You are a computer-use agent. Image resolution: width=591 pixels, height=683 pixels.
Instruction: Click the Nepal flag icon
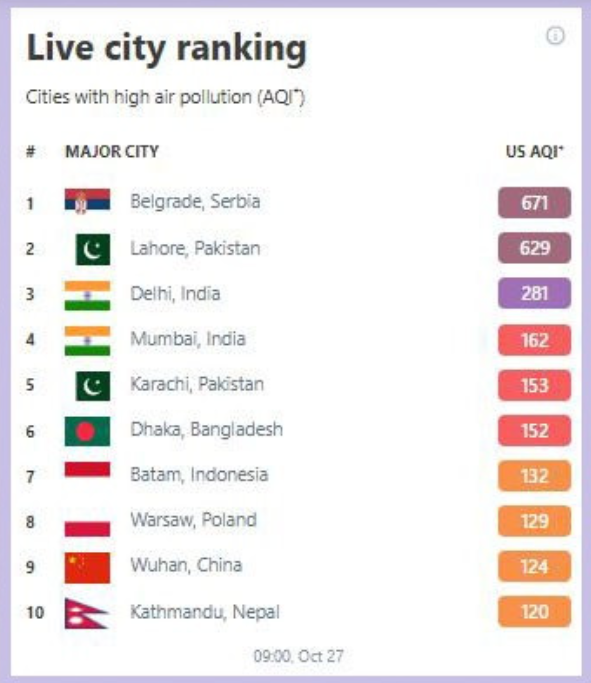(x=86, y=613)
